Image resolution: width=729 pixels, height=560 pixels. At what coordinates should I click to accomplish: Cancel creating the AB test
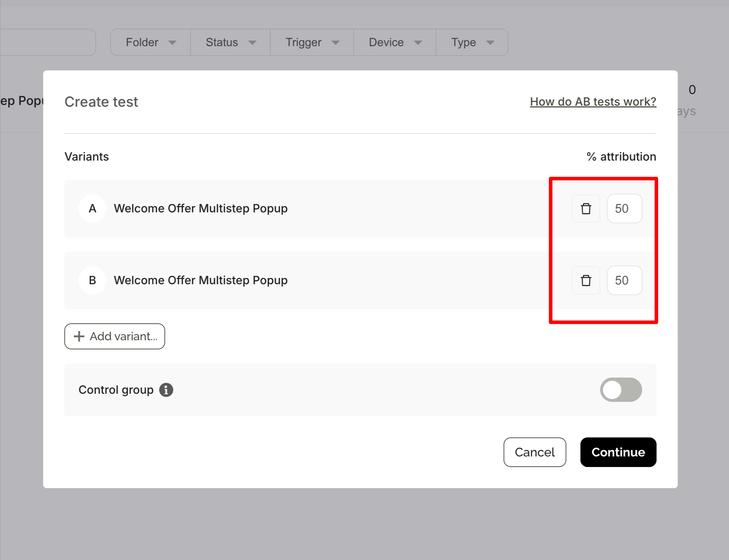[x=534, y=452]
